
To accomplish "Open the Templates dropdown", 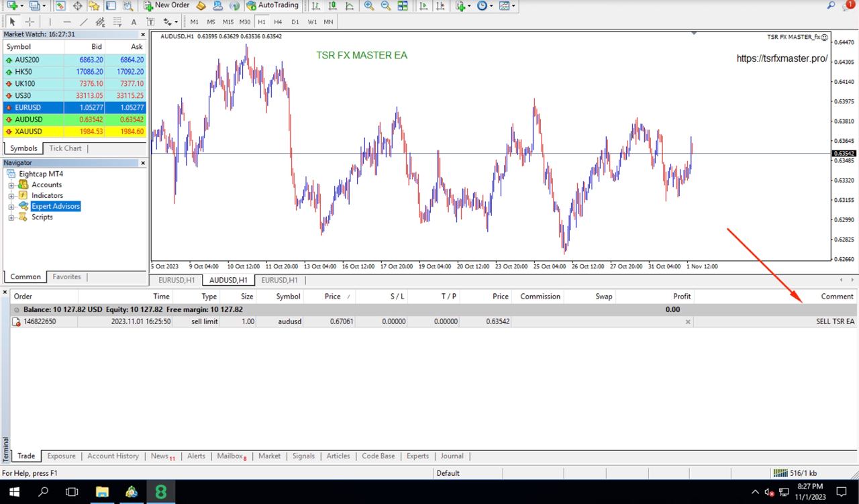I will [x=508, y=5].
